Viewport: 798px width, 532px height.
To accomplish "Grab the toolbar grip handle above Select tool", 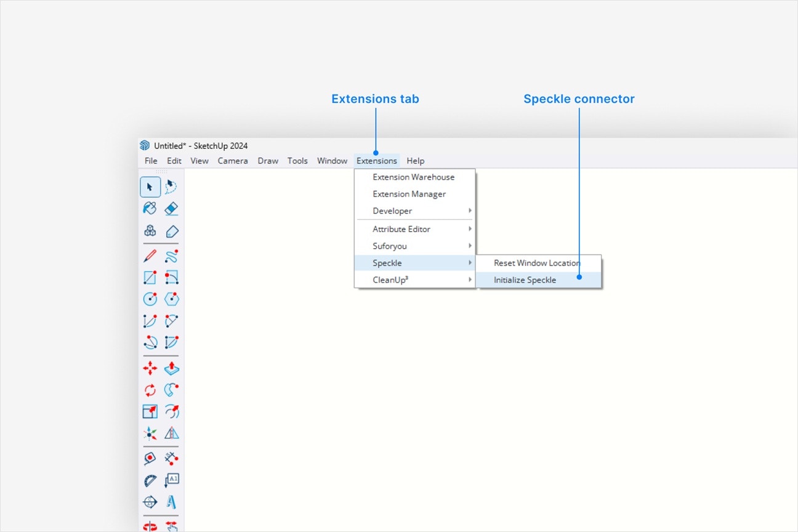I will pos(161,172).
